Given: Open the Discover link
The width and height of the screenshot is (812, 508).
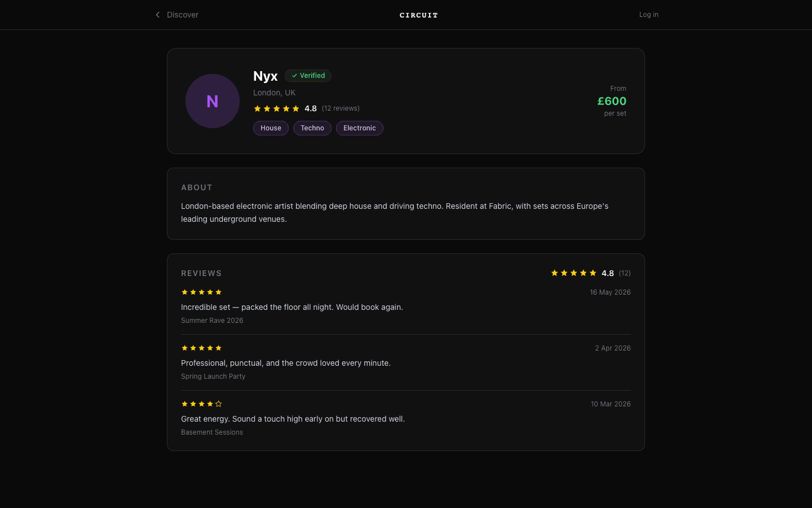Looking at the screenshot, I should click(183, 15).
